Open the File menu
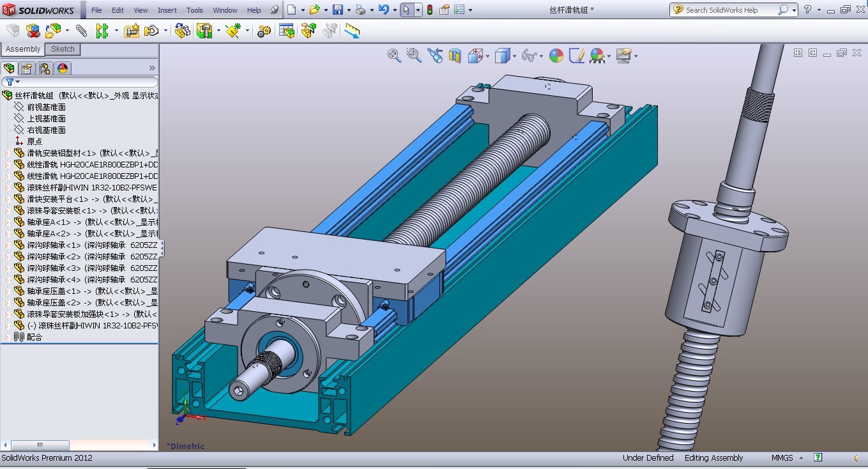This screenshot has width=868, height=469. [x=96, y=10]
